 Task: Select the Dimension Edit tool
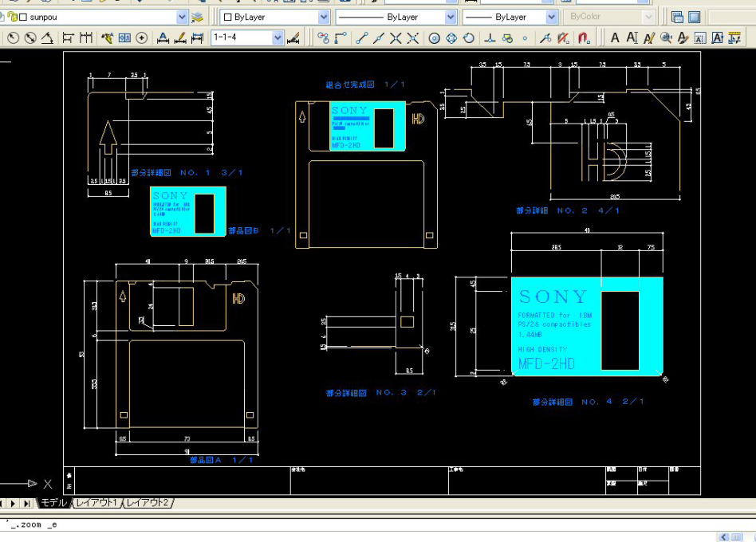[x=163, y=37]
